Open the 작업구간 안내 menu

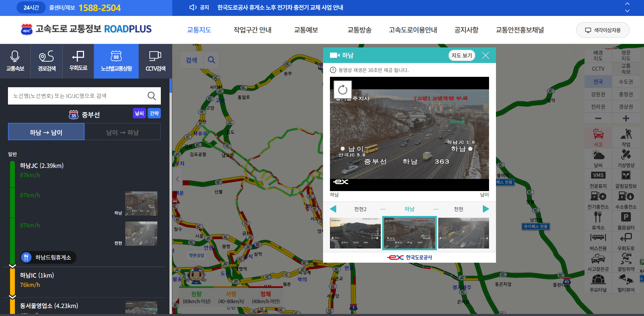[x=252, y=30]
